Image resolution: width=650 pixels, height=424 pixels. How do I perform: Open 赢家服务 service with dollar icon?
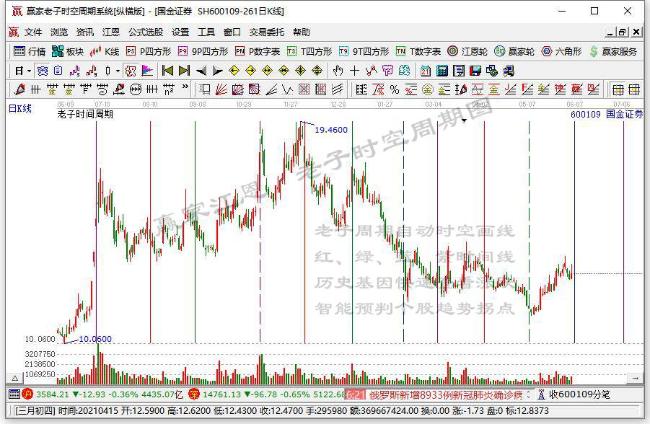(x=613, y=51)
